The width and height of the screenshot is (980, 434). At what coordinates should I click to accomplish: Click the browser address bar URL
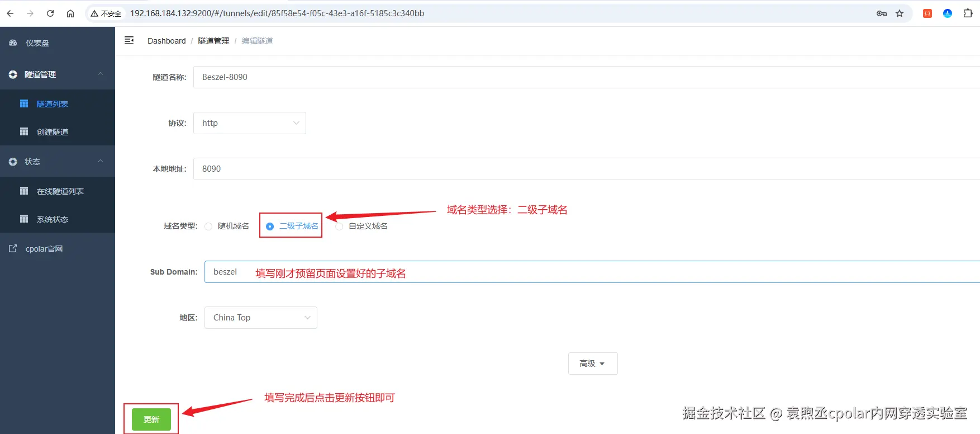(277, 13)
